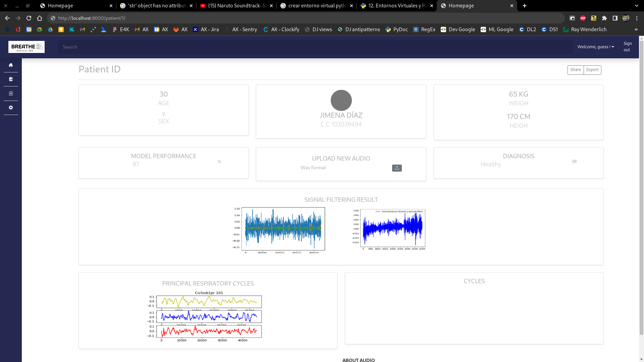This screenshot has width=644, height=362.
Task: Open the Chrome three-dot menu
Action: pos(637,18)
